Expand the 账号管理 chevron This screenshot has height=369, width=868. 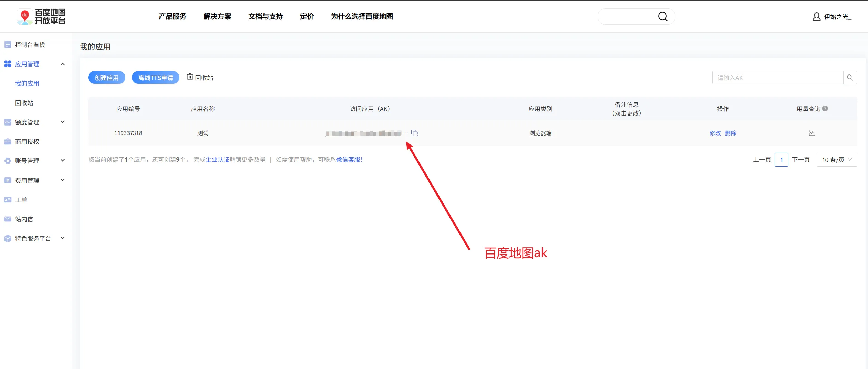(63, 160)
